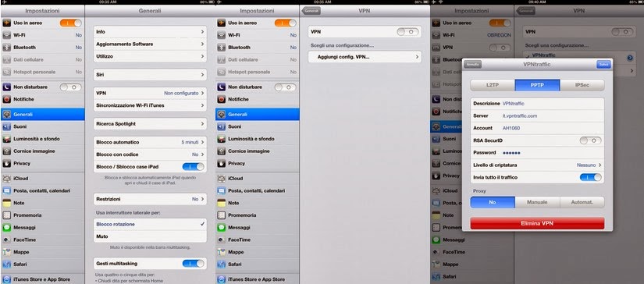This screenshot has height=284, width=644.
Task: Open Ricerca Spotlight row
Action: coord(150,123)
